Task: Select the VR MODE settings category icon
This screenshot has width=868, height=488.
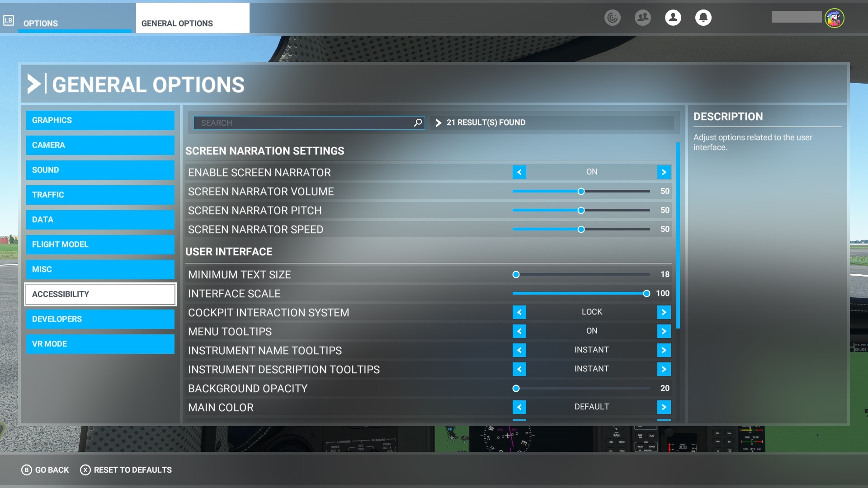Action: [100, 343]
